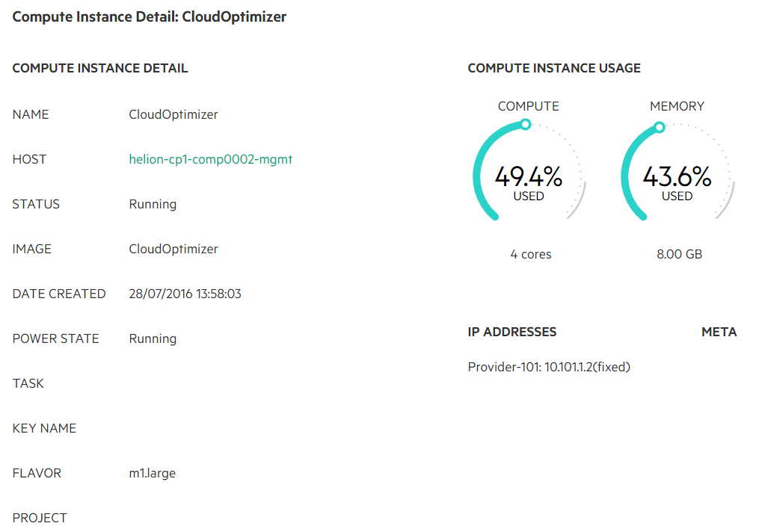Click the PROJECT field label
This screenshot has height=532, width=762.
tap(40, 518)
